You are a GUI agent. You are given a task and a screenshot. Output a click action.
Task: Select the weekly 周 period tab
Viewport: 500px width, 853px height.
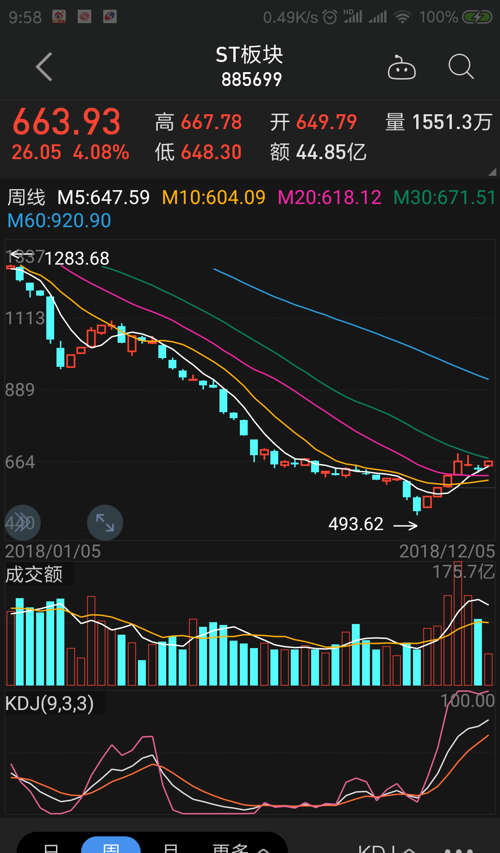point(111,846)
